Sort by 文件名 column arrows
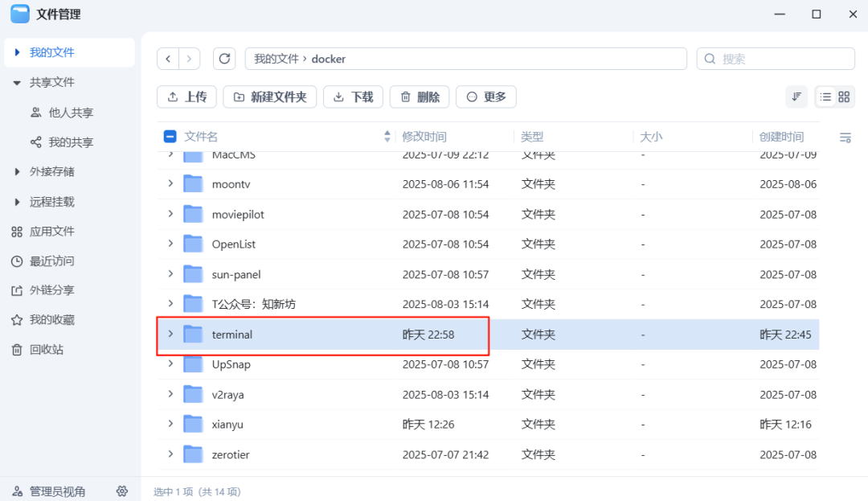The image size is (868, 501). (x=387, y=137)
